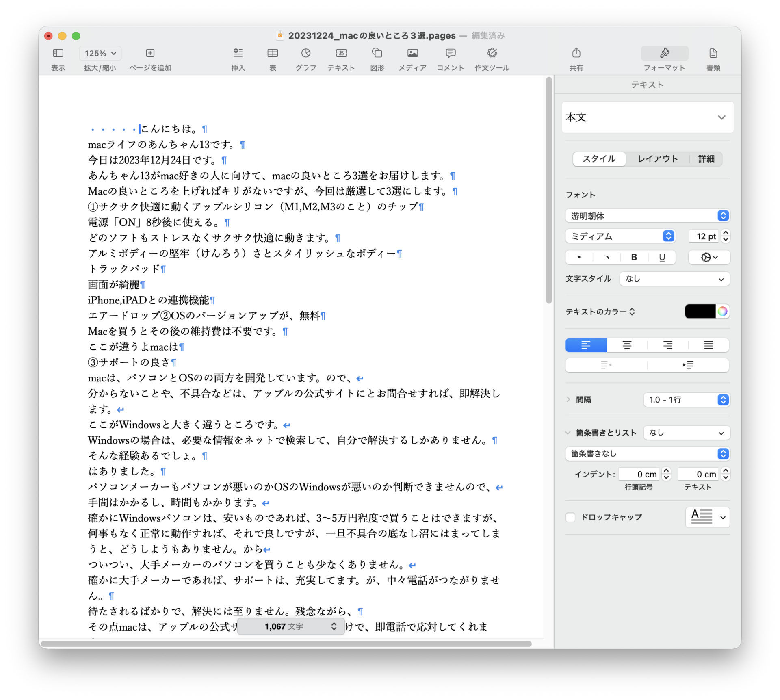Screen dimensions: 780x700
Task: Click the black text color swatch
Action: pos(700,312)
